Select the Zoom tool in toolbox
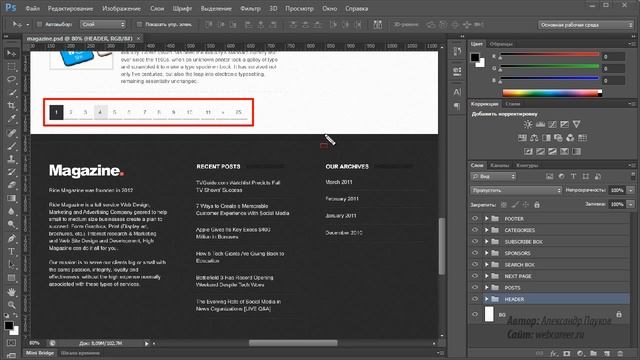Screen dimensions: 640x360 pos(11,304)
